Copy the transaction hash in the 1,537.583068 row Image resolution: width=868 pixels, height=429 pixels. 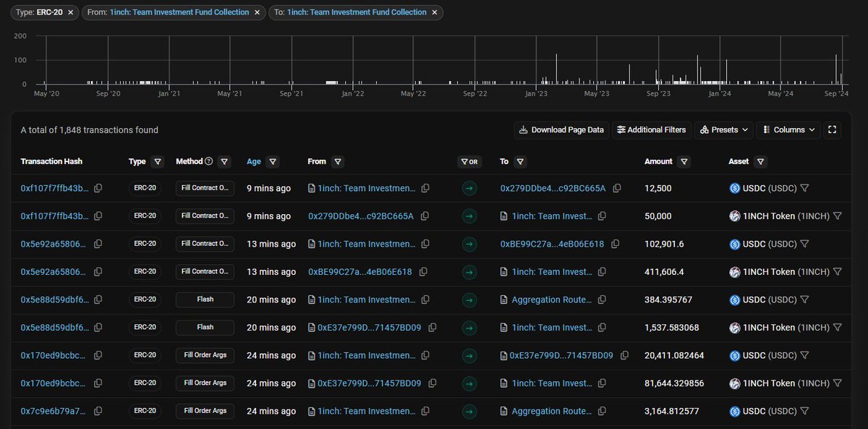[98, 328]
